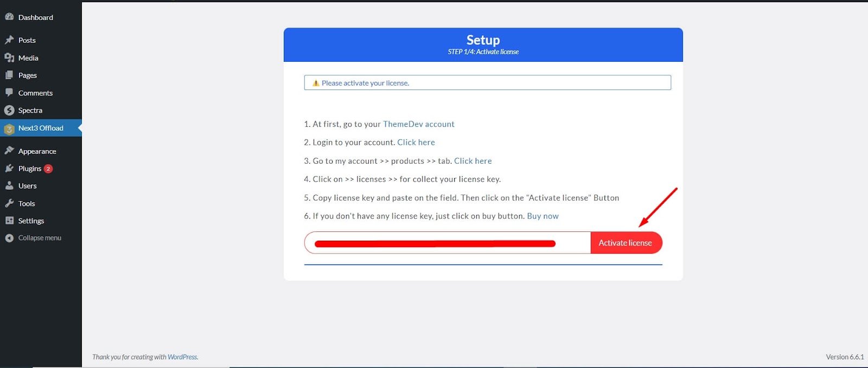Click the 'Version 6.6.1' footer text
Image resolution: width=868 pixels, height=368 pixels.
(x=845, y=357)
